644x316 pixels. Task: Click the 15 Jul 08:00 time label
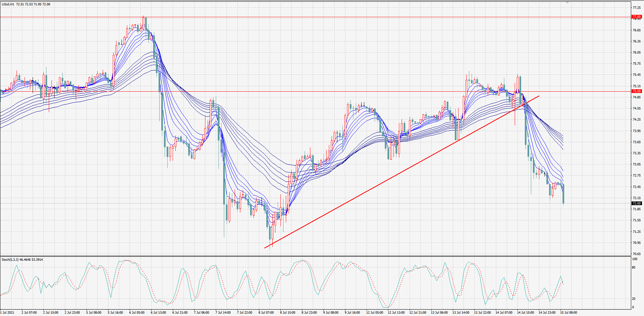coord(569,313)
